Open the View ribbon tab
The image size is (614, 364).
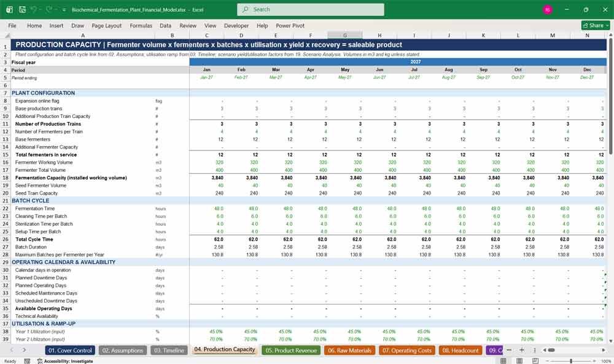(x=210, y=25)
